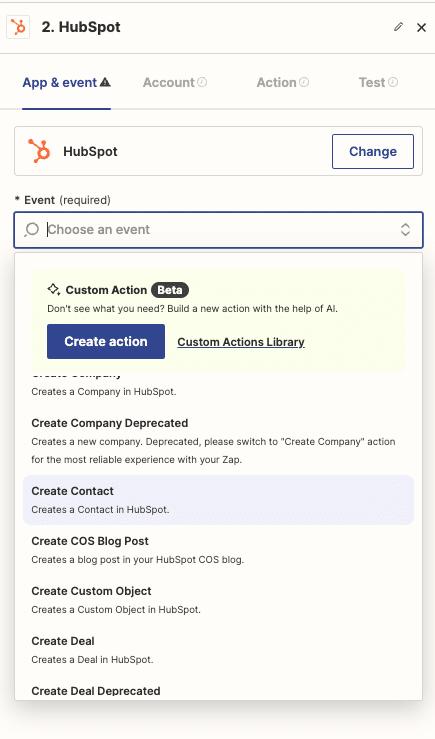Click the warning icon on App & event
435x739 pixels.
(106, 82)
